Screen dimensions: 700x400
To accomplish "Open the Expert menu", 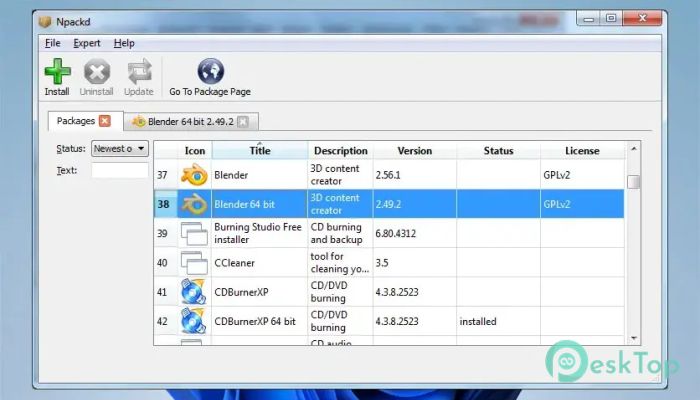I will tap(87, 43).
